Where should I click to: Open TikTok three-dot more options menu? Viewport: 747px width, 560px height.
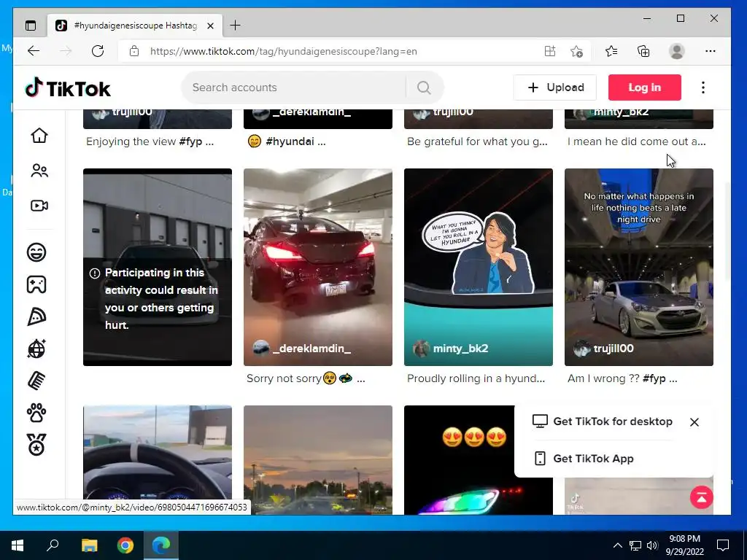(703, 87)
